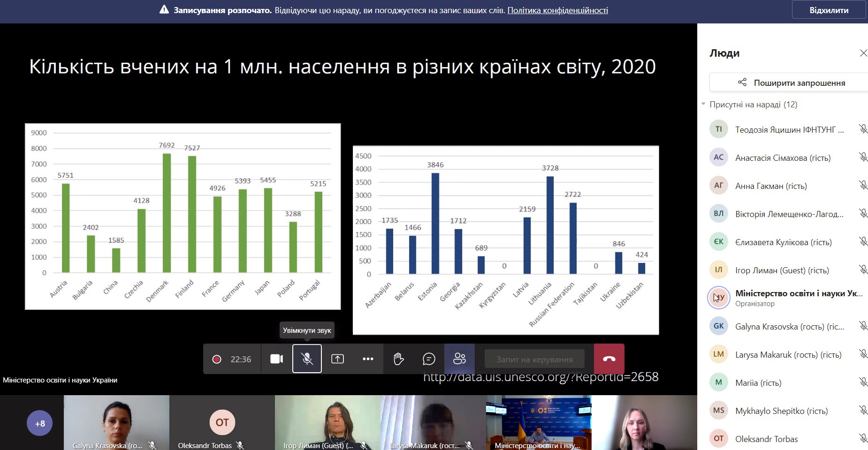
Task: Unmute the microphone in the toolbar
Action: click(307, 359)
